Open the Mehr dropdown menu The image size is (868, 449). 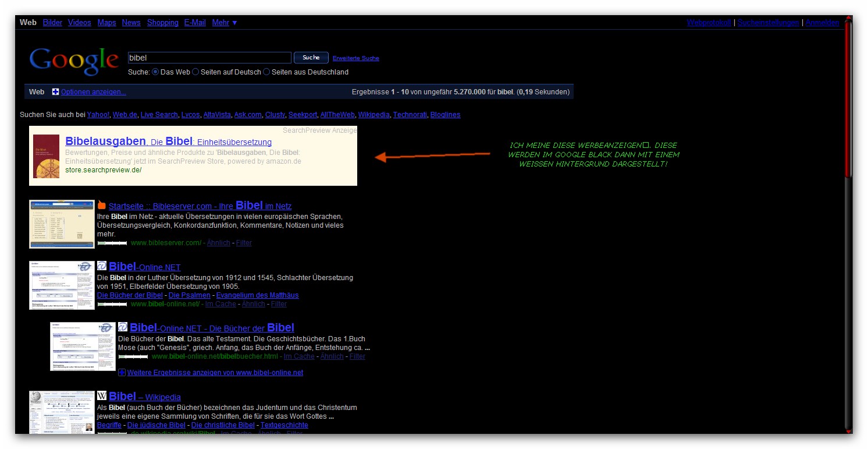pyautogui.click(x=225, y=23)
